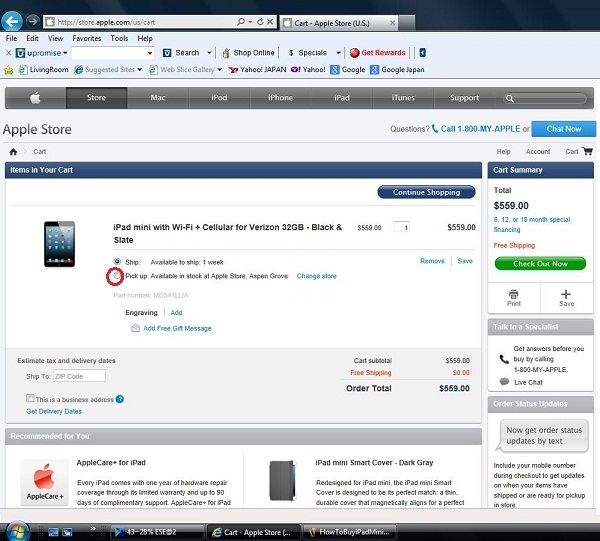The height and width of the screenshot is (541, 600).
Task: Edit the quantity field for iPad mini
Action: coord(402,227)
